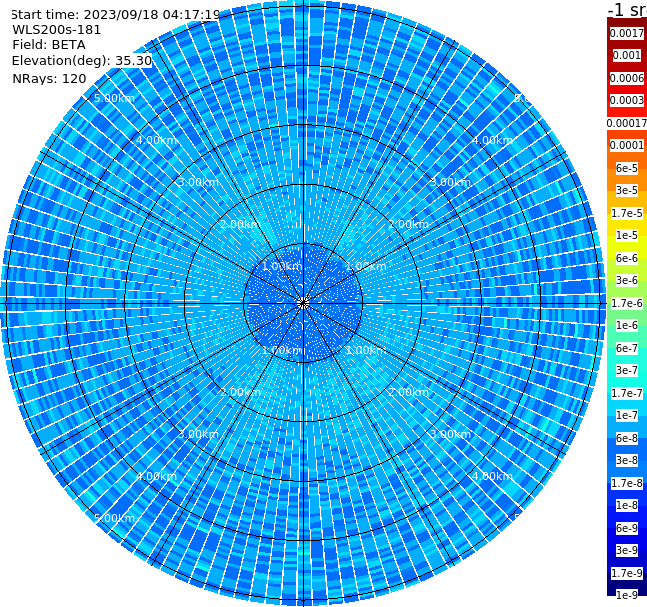This screenshot has height=607, width=647.
Task: Click the 5.00km label in southwest quadrant
Action: pos(114,518)
